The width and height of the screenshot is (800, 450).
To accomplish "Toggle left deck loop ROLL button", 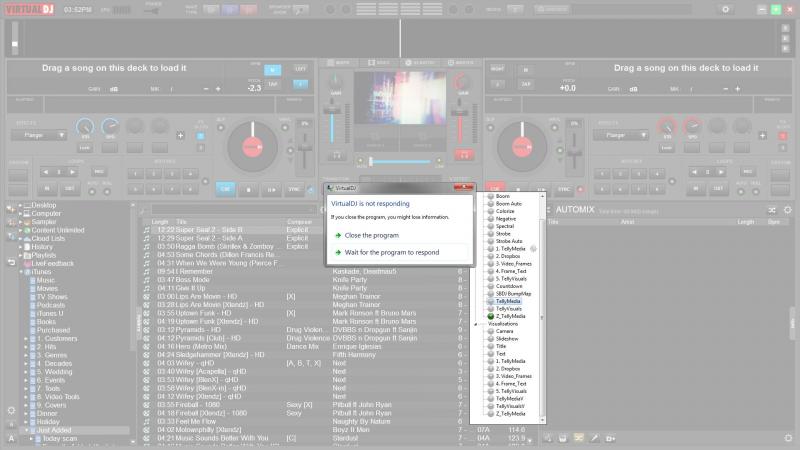I will point(107,192).
